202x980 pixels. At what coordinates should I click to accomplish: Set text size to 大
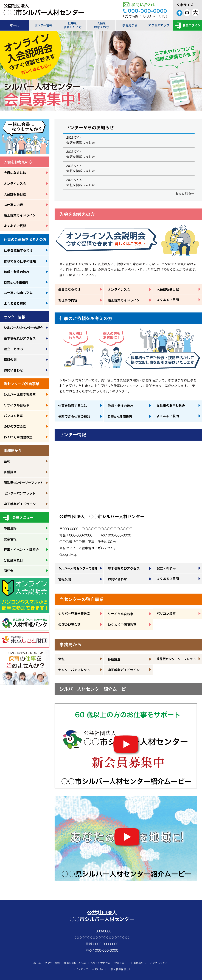coord(195,13)
